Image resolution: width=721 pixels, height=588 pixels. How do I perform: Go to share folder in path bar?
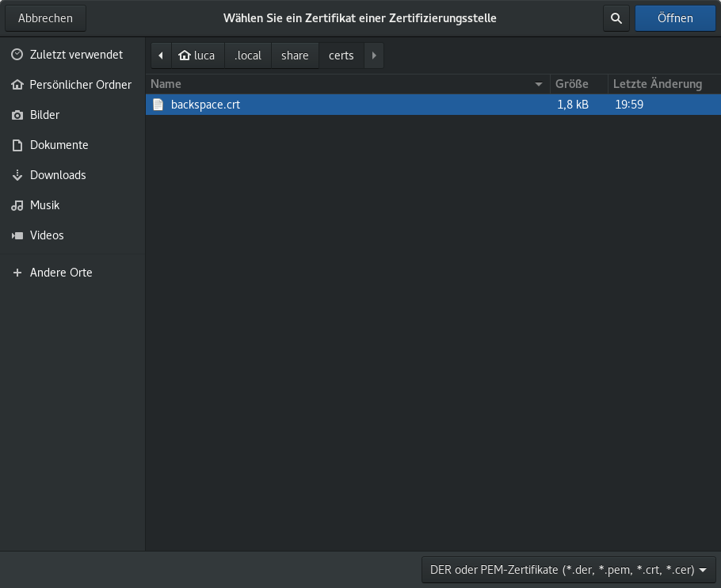(295, 55)
